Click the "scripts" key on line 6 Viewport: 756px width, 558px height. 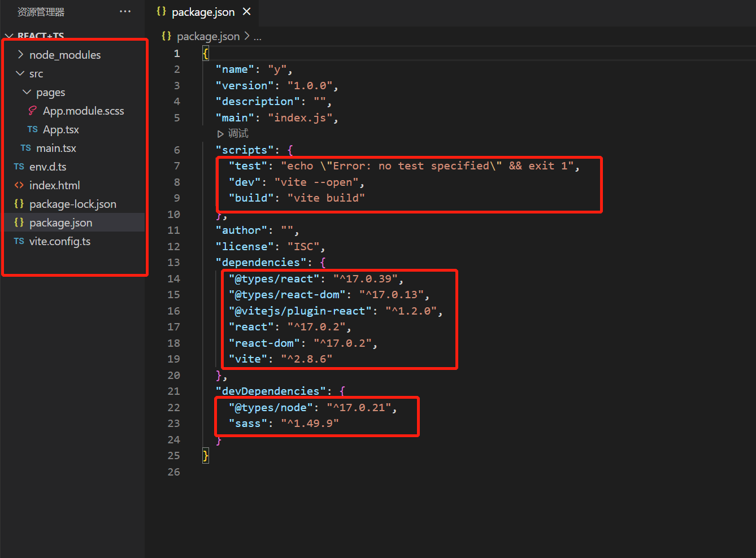[x=245, y=150]
